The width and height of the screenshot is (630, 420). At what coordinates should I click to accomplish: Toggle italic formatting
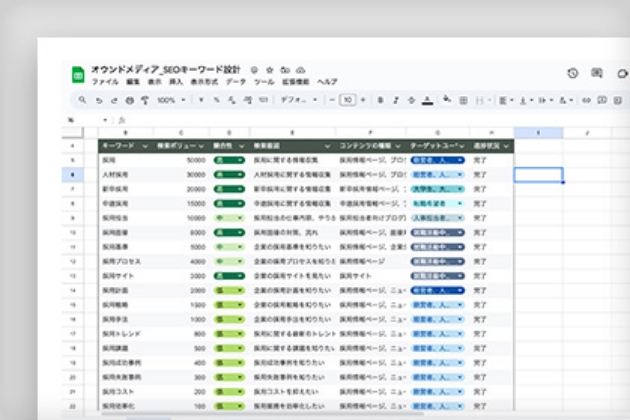396,100
